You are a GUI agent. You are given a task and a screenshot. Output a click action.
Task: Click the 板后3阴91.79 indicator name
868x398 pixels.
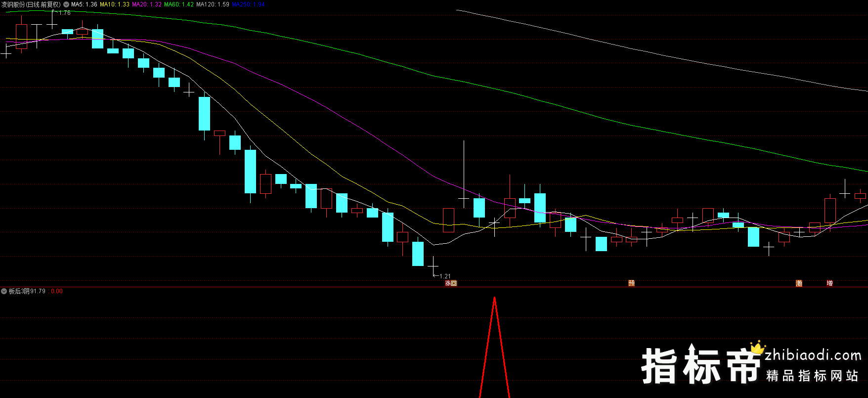pos(27,291)
